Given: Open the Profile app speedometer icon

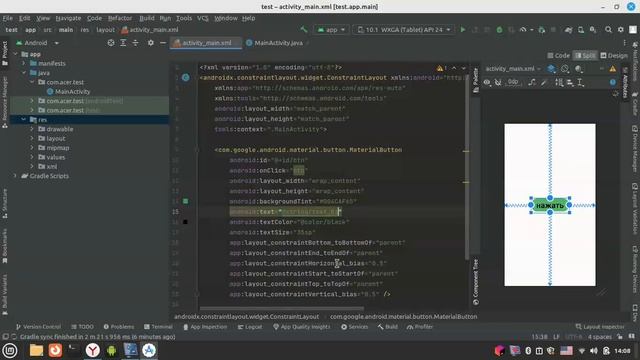Looking at the screenshot, I should [x=523, y=30].
